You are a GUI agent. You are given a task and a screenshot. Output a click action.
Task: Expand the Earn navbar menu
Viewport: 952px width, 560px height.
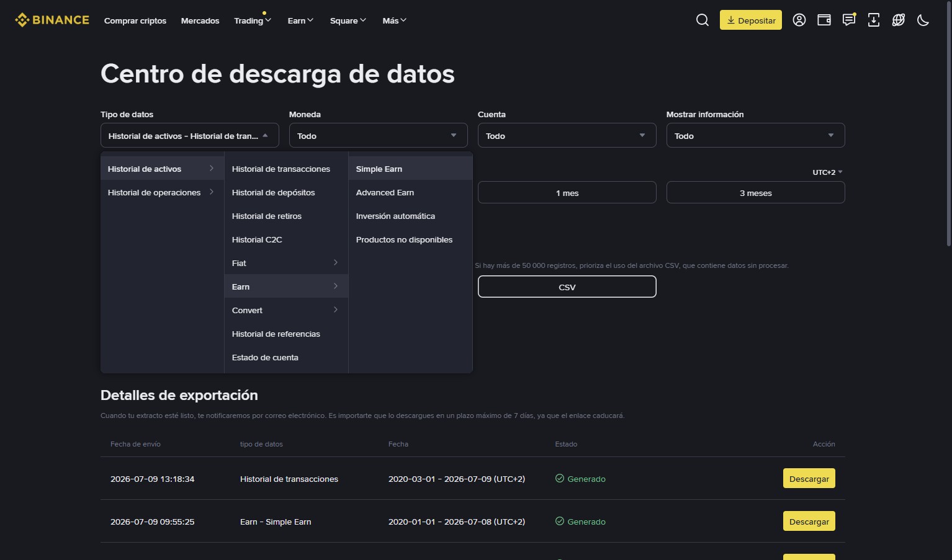point(300,20)
